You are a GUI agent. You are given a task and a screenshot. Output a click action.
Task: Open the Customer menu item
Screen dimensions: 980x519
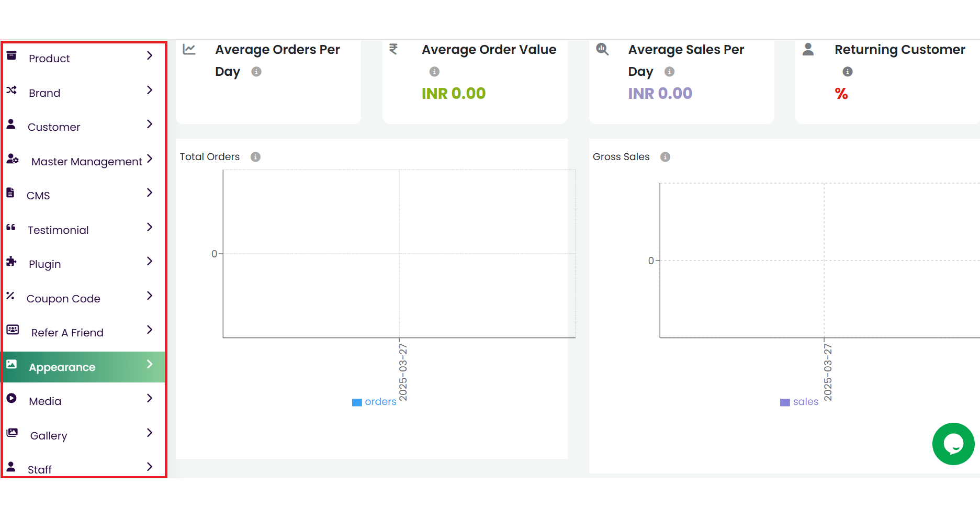click(54, 127)
